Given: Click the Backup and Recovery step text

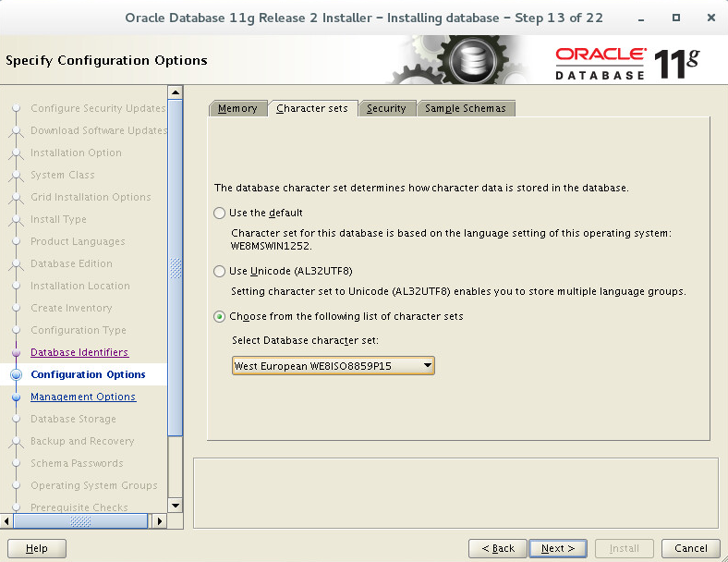Looking at the screenshot, I should 82,441.
